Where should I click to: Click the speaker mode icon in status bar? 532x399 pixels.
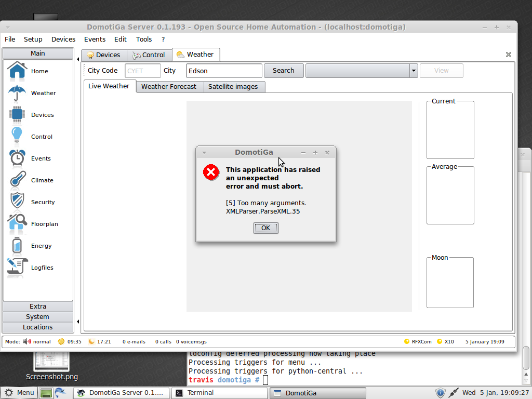pyautogui.click(x=27, y=342)
